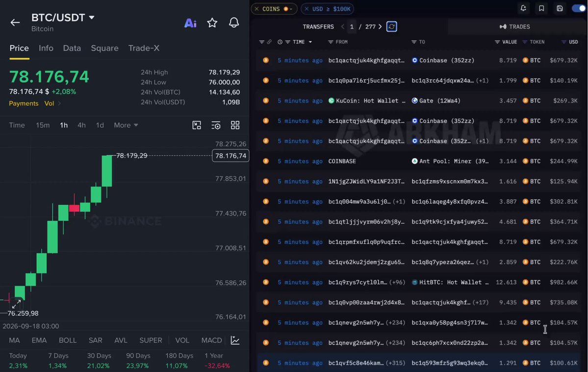Switch to the Data tab
588x372 pixels.
(x=72, y=48)
